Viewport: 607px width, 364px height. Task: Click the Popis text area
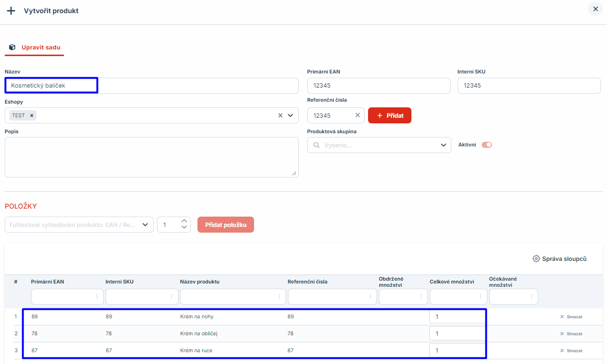click(151, 157)
